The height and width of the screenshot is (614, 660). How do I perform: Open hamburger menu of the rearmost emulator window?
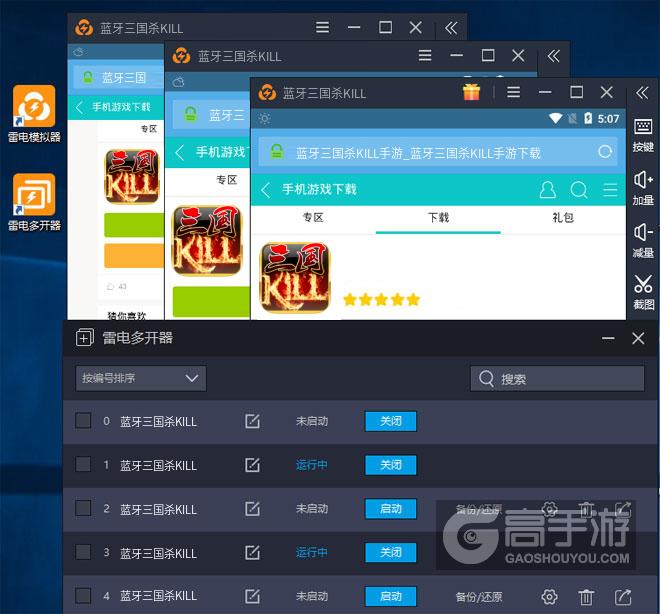click(x=322, y=27)
